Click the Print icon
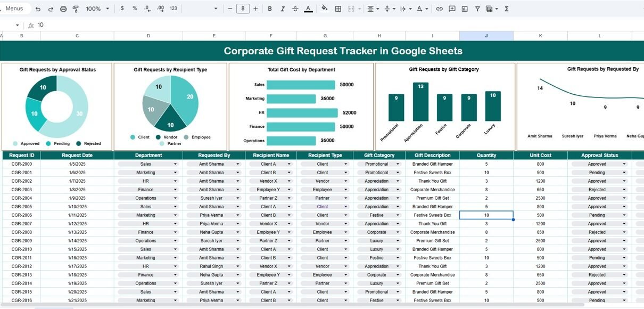The height and width of the screenshot is (309, 644). coord(63,9)
